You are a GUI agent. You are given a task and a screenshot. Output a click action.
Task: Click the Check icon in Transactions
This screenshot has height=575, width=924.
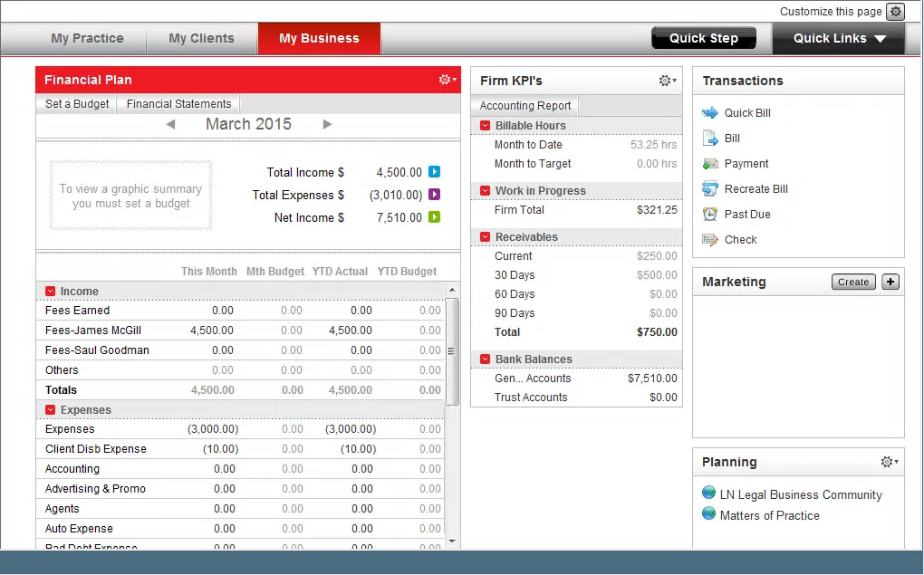point(710,240)
